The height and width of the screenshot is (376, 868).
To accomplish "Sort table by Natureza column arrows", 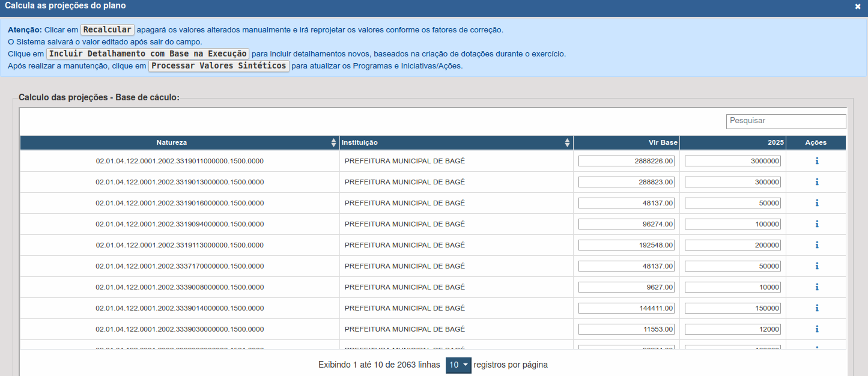I will click(x=333, y=143).
